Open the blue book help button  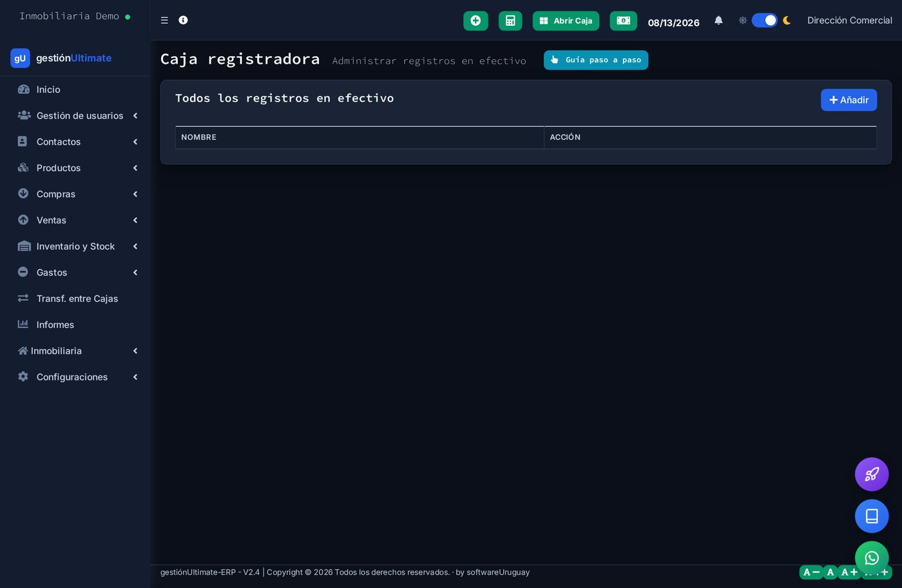[x=872, y=517]
